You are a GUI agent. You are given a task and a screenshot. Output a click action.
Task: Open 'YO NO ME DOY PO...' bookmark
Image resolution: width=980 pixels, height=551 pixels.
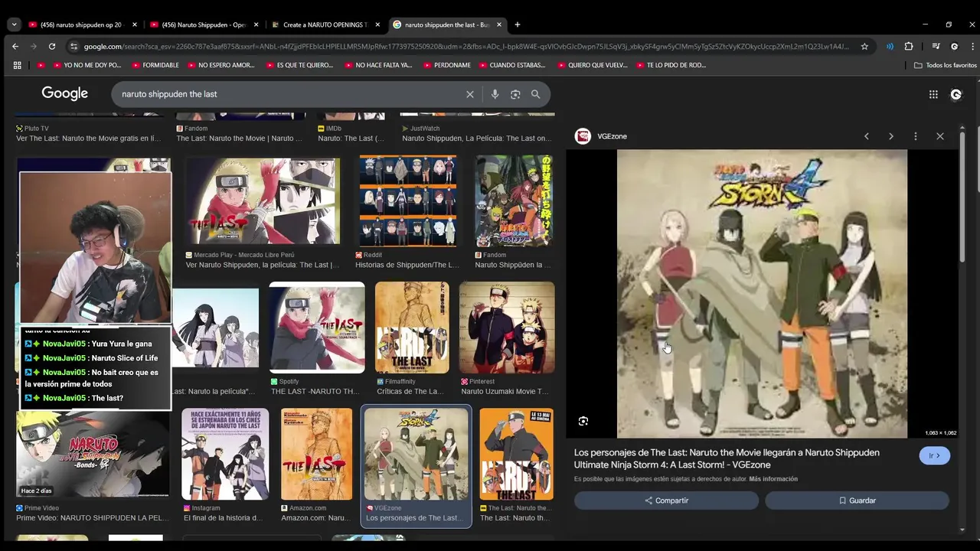(87, 65)
